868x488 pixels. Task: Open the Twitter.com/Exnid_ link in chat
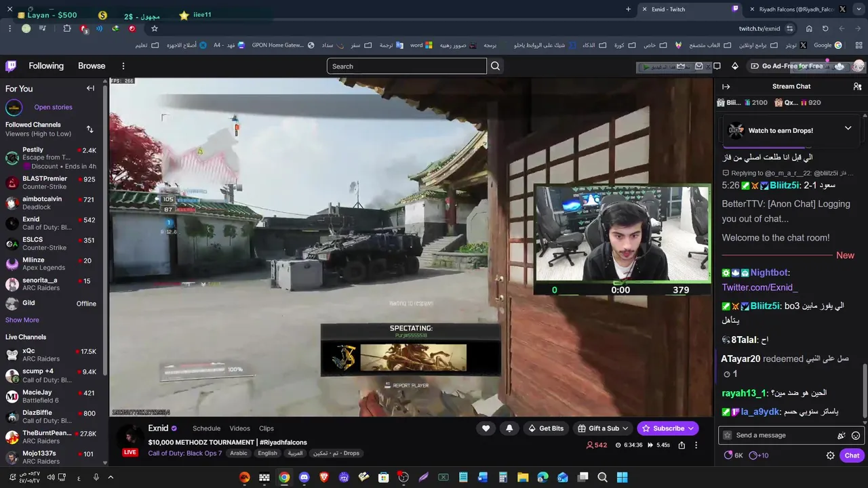(x=759, y=288)
